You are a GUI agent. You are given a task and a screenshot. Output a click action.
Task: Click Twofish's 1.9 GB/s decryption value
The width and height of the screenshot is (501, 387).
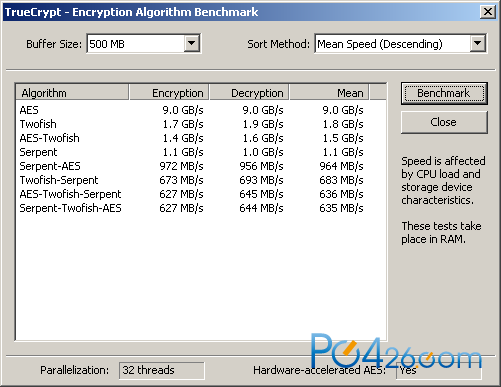coord(263,124)
